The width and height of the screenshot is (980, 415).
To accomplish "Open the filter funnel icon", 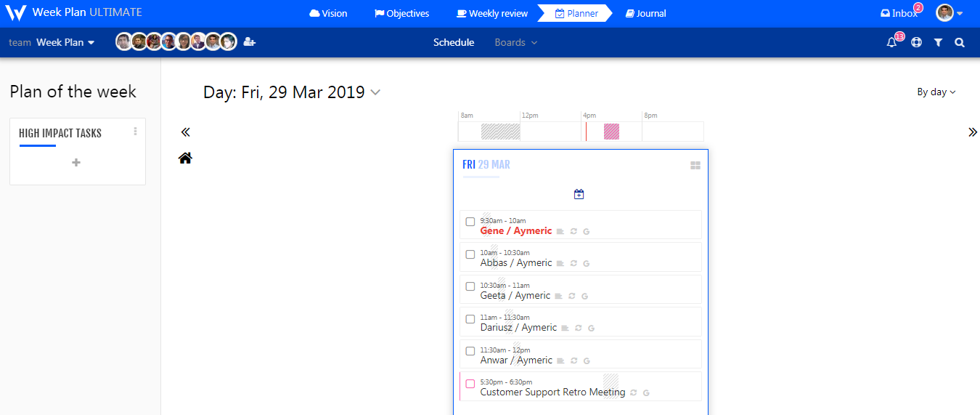I will point(938,43).
